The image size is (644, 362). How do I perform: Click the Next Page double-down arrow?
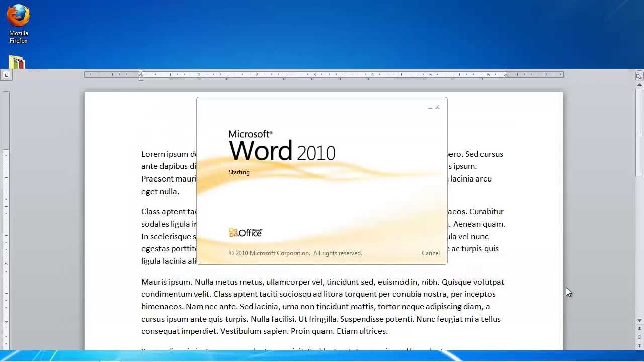(639, 345)
